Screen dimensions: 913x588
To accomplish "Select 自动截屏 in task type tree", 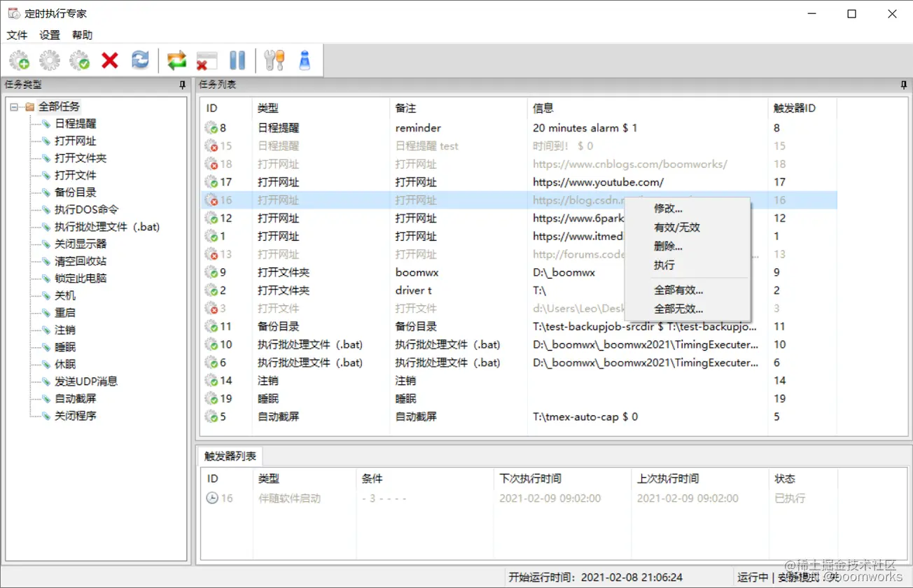I will click(x=76, y=398).
